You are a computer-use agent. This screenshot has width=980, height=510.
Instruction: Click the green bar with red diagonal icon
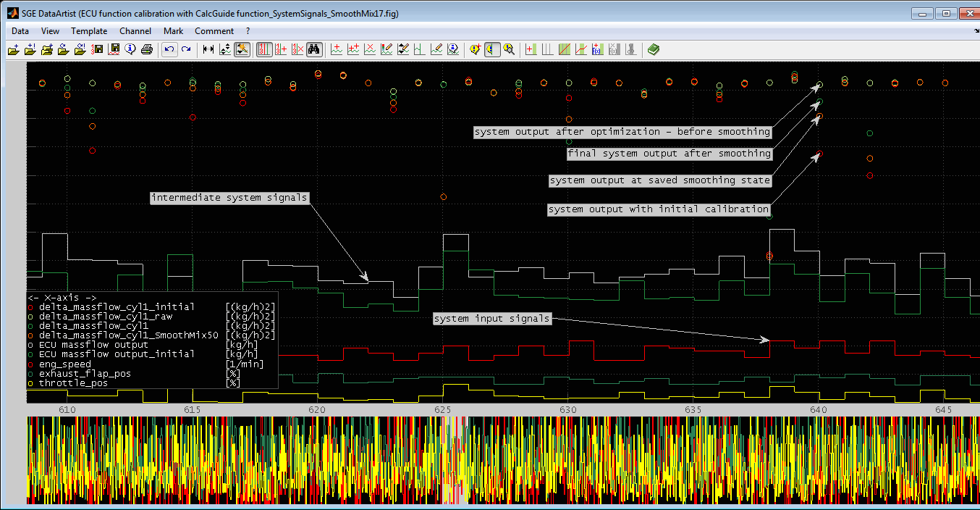565,49
